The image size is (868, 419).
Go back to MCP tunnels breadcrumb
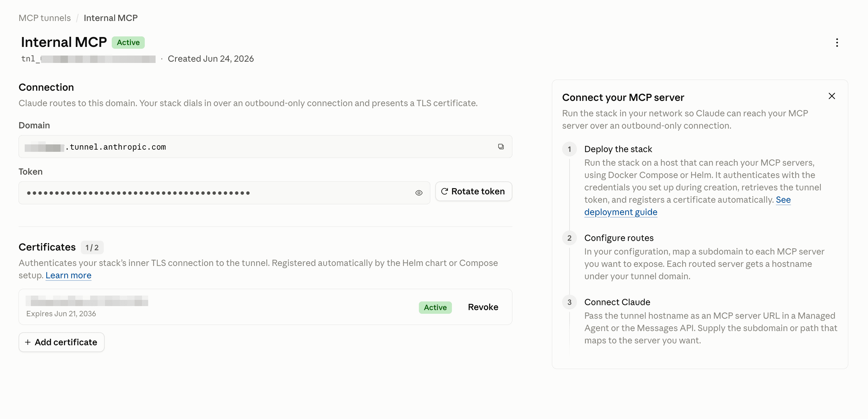[x=44, y=18]
